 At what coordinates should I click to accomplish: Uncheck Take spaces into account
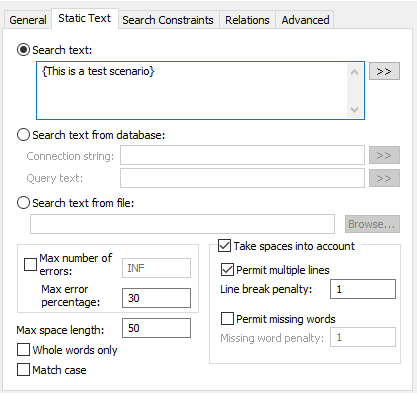pos(224,246)
